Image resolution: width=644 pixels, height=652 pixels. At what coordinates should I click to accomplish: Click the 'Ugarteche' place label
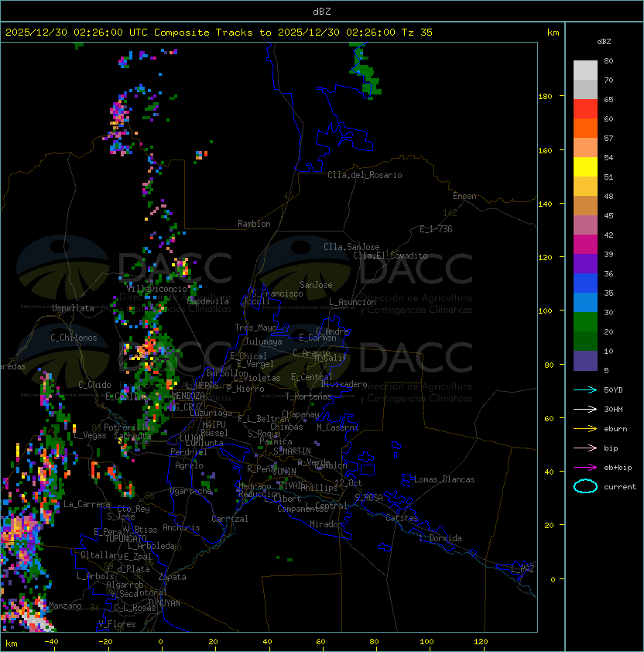(x=191, y=491)
